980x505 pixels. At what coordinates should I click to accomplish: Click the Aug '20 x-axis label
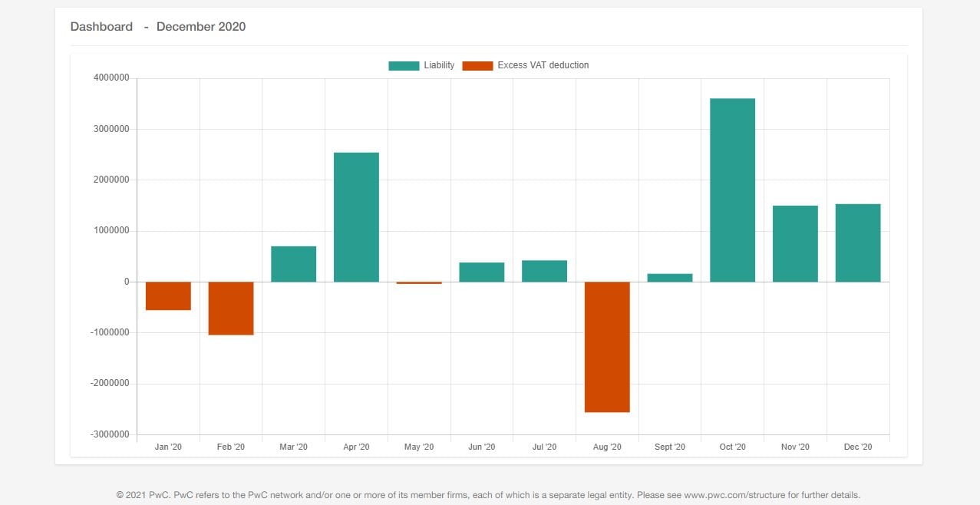coord(607,447)
